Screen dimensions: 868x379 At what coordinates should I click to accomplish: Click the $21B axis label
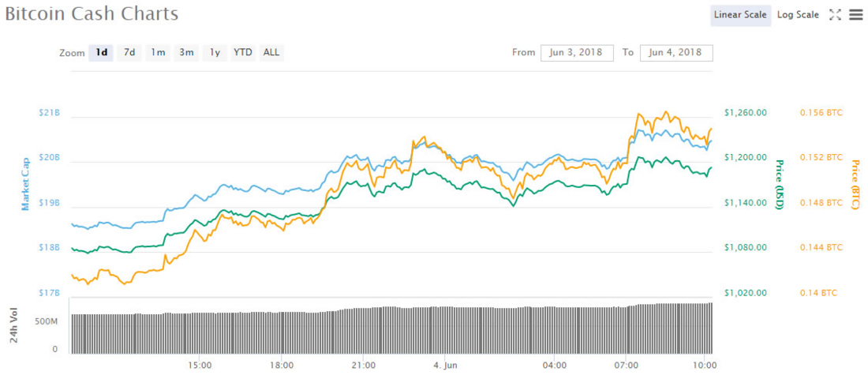[49, 113]
